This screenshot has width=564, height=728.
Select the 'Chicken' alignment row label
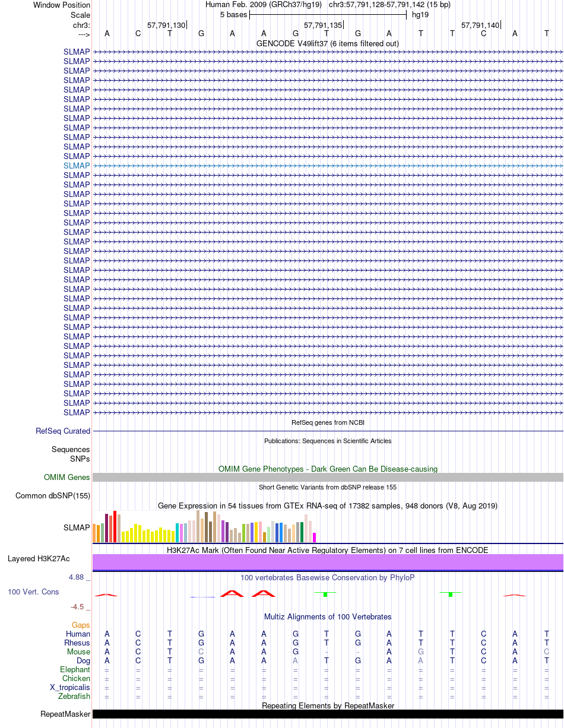(77, 679)
